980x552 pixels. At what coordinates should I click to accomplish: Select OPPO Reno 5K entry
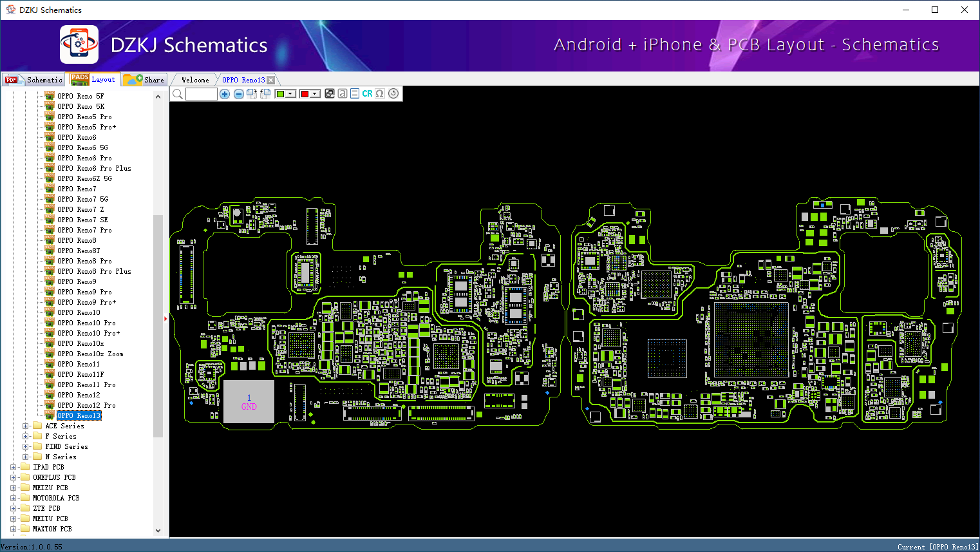click(80, 106)
